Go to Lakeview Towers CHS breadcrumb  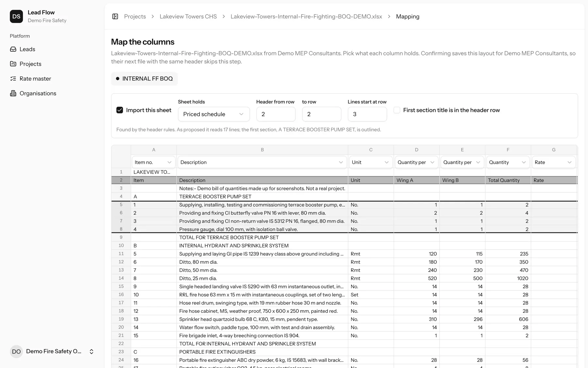(x=188, y=16)
